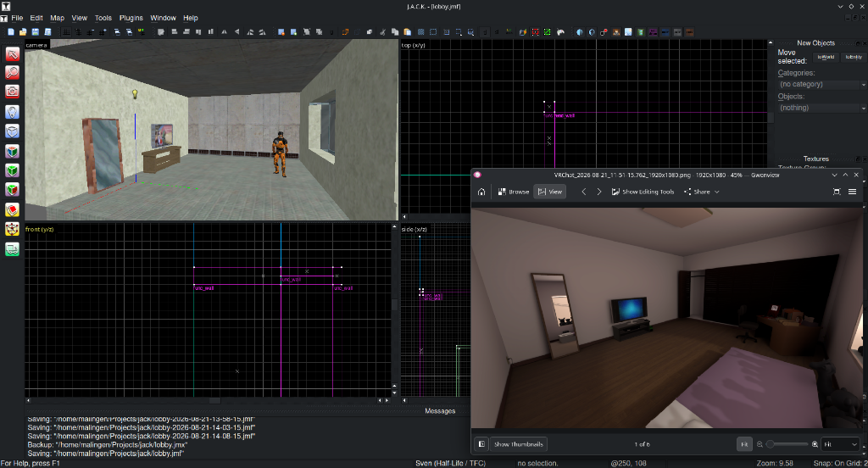
Task: Go to next image in Gwenview
Action: [599, 192]
